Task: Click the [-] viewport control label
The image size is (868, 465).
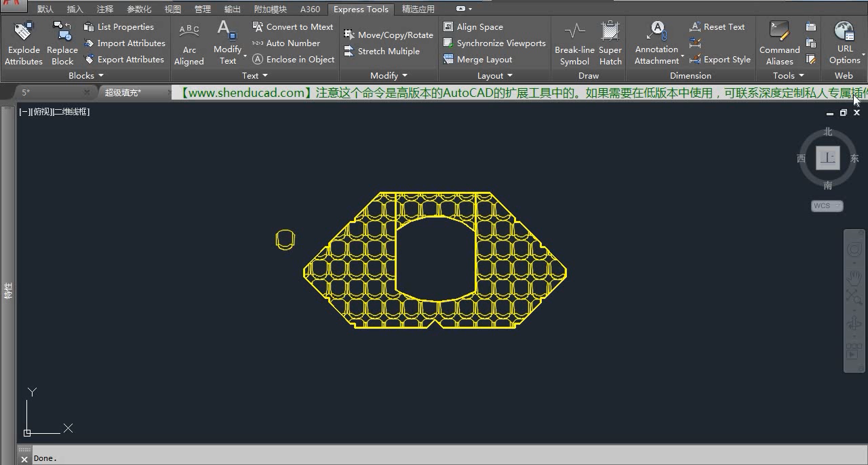Action: click(x=24, y=112)
